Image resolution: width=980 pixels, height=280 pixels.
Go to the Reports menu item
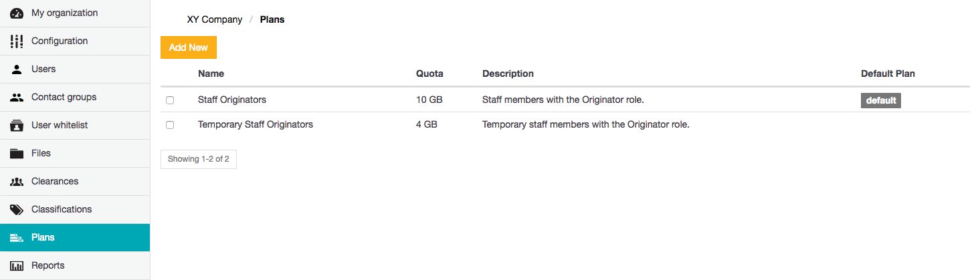pyautogui.click(x=48, y=265)
